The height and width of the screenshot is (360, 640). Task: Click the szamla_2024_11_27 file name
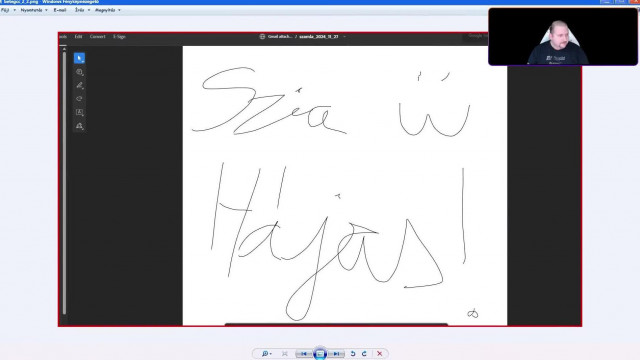pyautogui.click(x=319, y=37)
